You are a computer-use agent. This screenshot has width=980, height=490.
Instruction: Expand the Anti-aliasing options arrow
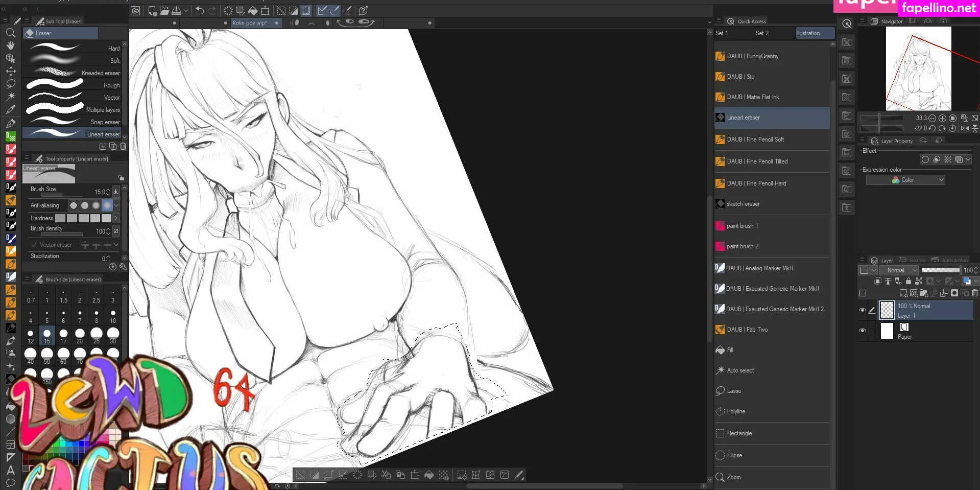tap(116, 205)
